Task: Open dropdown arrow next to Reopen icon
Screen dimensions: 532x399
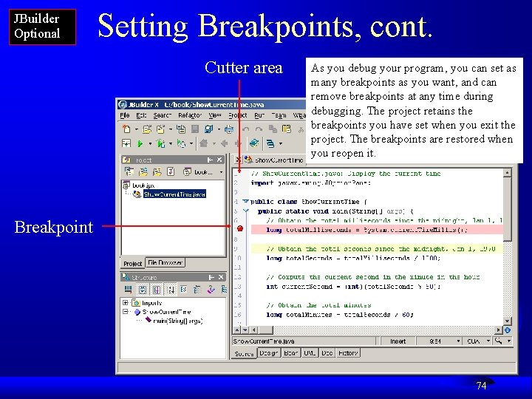Action: [x=171, y=129]
